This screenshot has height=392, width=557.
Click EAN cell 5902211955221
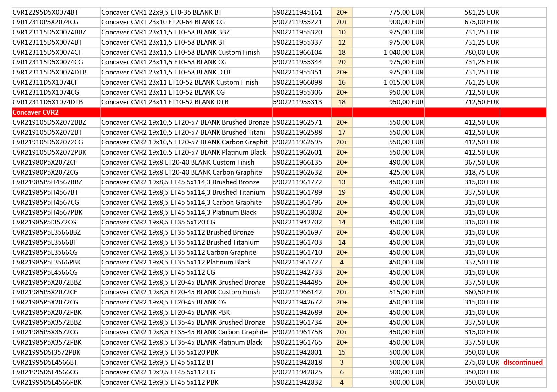coord(298,22)
